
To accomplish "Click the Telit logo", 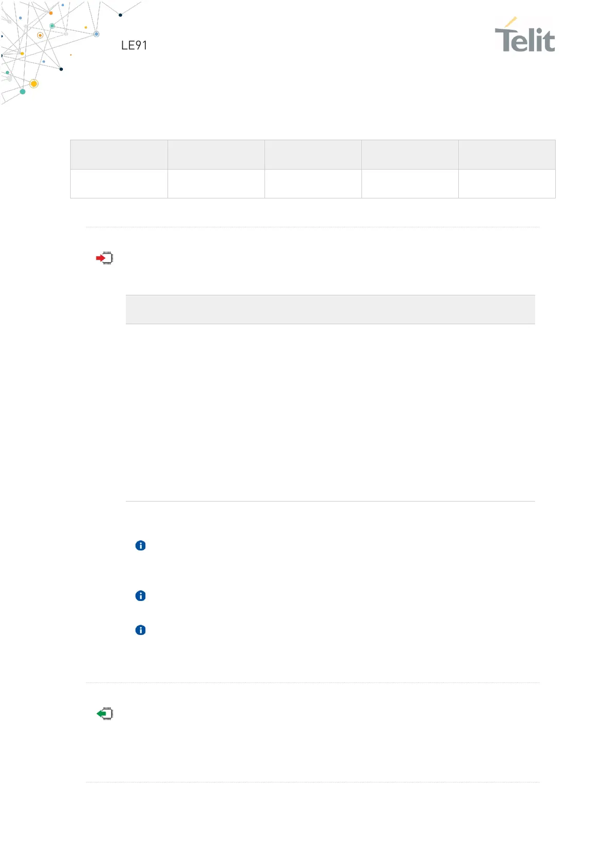I will (x=525, y=35).
